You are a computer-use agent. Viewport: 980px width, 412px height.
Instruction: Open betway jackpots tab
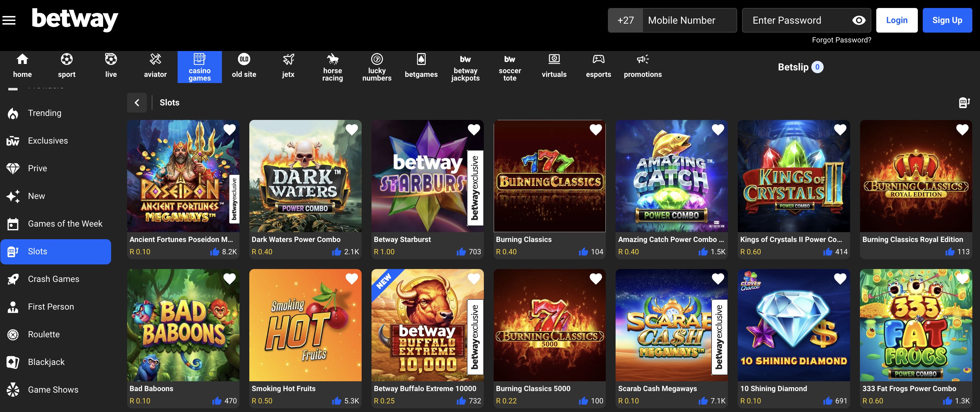(466, 66)
